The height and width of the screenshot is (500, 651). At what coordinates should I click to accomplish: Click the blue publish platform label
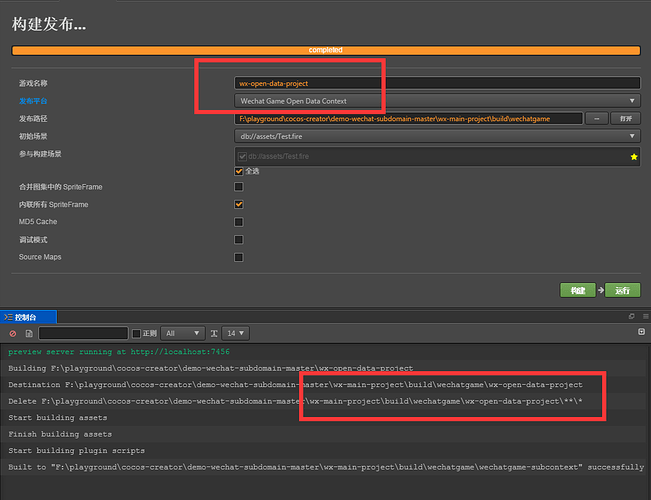coord(33,101)
